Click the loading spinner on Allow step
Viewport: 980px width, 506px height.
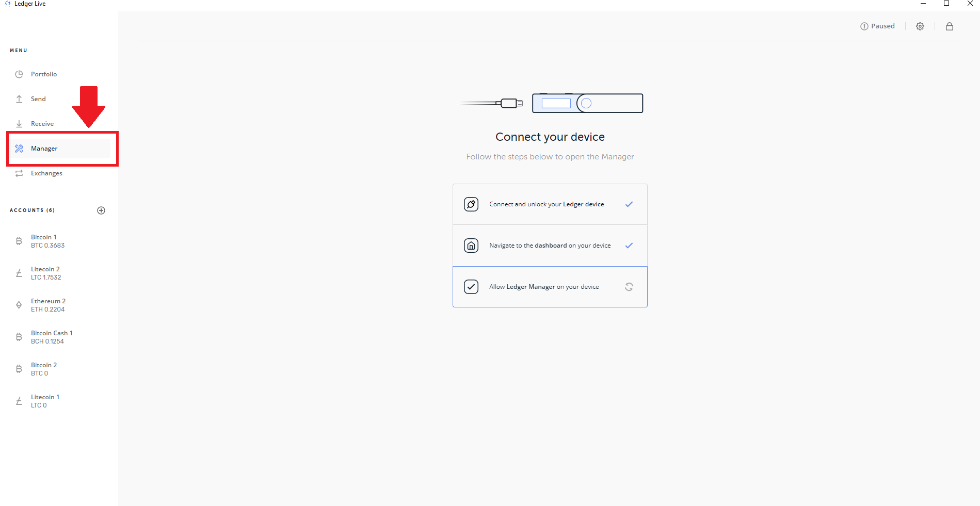tap(629, 287)
